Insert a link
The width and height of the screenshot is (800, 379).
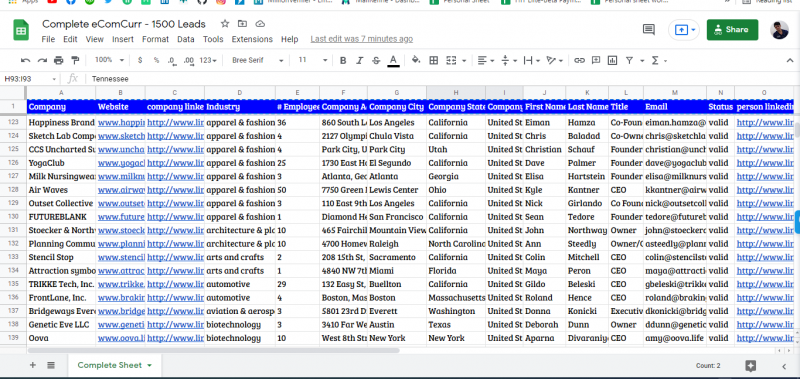pyautogui.click(x=579, y=60)
